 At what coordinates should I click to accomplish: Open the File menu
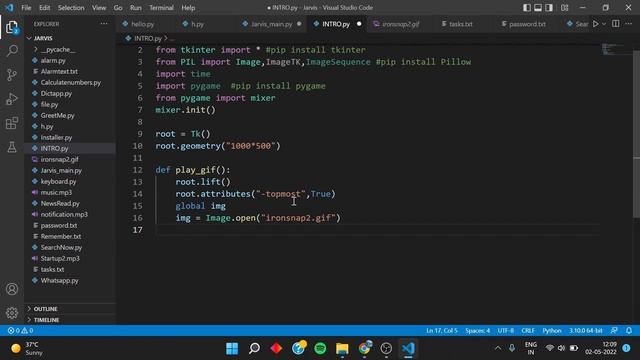[x=26, y=8]
